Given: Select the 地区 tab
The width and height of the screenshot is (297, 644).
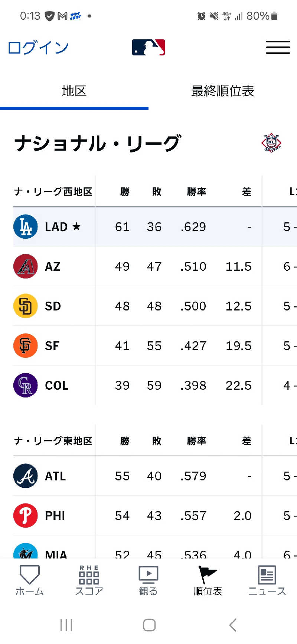Looking at the screenshot, I should [x=74, y=91].
